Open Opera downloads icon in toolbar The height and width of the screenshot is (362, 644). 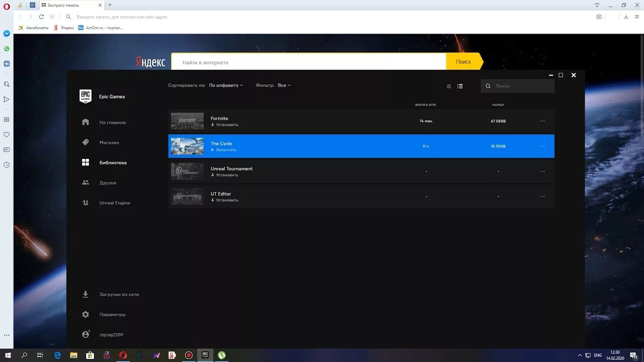pyautogui.click(x=626, y=17)
